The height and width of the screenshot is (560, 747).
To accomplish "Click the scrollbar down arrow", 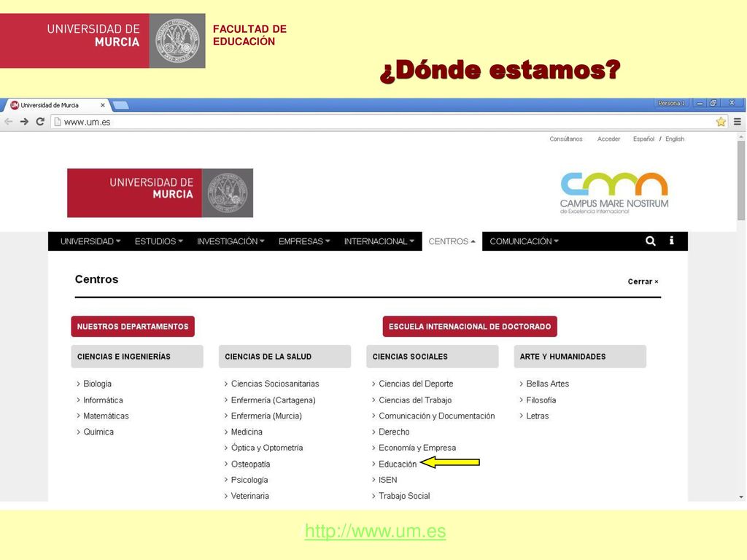I will click(x=741, y=497).
